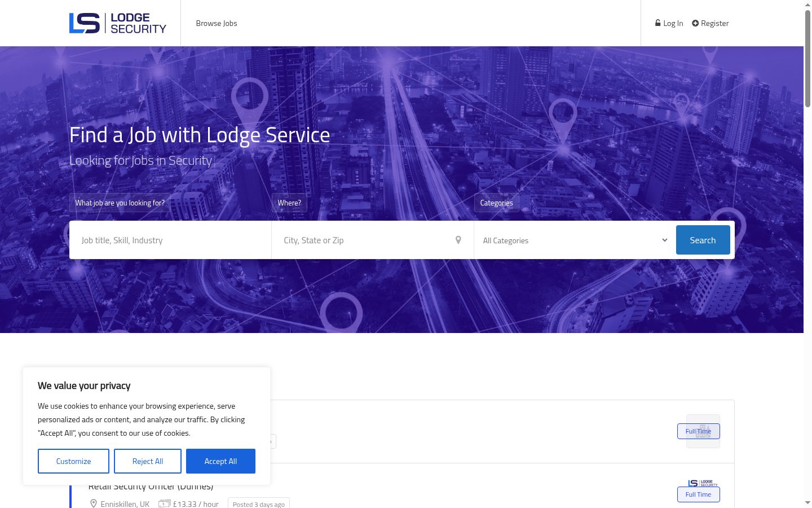Click the blue Search button
Screen dimensions: 812x508
(703, 240)
